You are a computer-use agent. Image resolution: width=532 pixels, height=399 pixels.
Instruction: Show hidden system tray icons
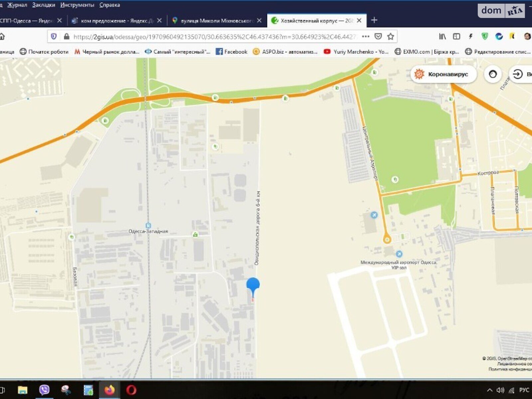point(489,390)
